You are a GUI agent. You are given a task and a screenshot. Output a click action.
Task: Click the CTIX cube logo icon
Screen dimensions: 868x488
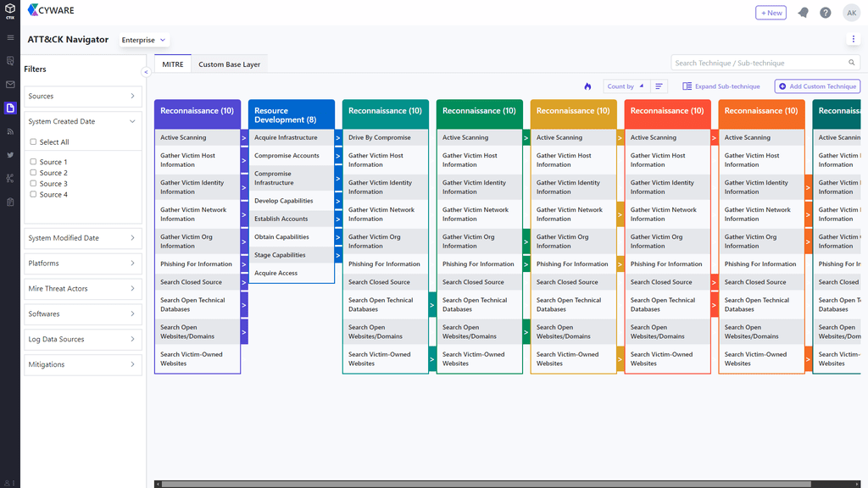pyautogui.click(x=10, y=10)
